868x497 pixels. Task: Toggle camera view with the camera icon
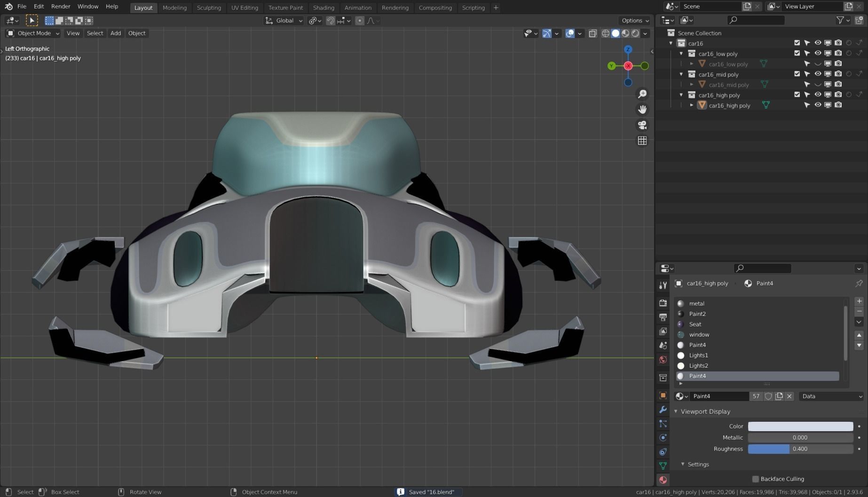642,125
